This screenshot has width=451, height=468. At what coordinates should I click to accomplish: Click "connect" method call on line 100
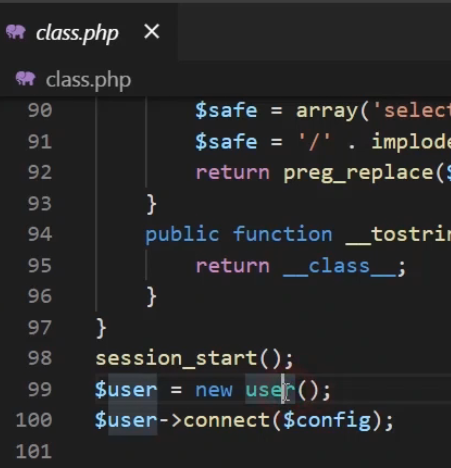(x=227, y=420)
